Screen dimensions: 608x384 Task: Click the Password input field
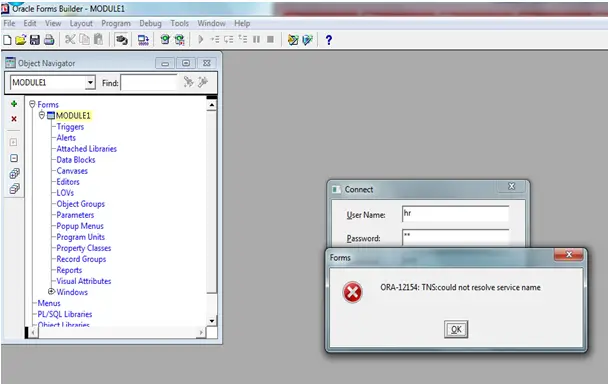456,237
